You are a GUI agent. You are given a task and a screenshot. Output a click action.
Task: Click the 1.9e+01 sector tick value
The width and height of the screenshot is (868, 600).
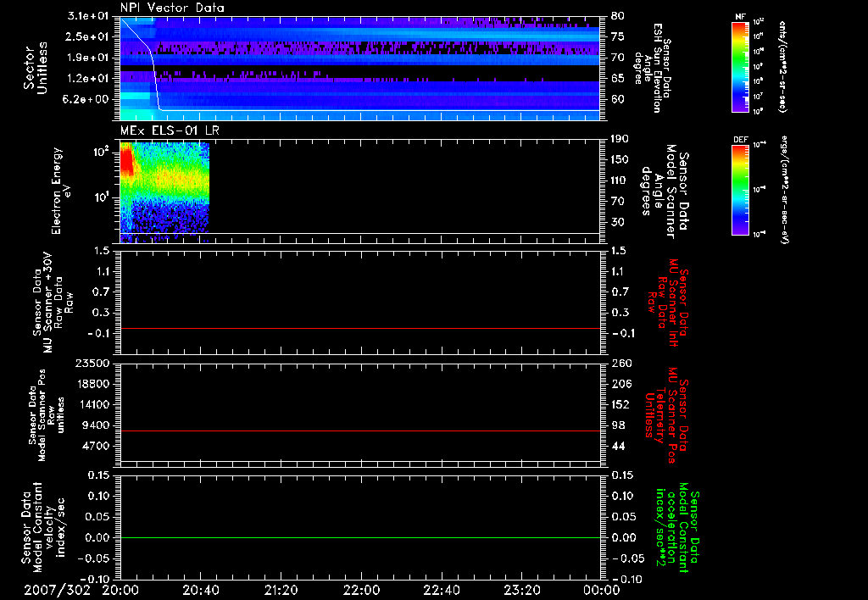click(x=87, y=58)
